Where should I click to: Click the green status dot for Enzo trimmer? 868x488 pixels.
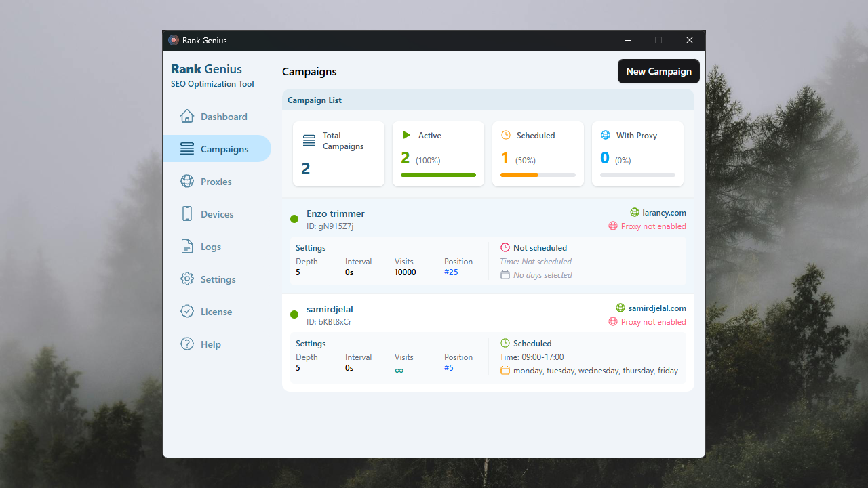[294, 219]
